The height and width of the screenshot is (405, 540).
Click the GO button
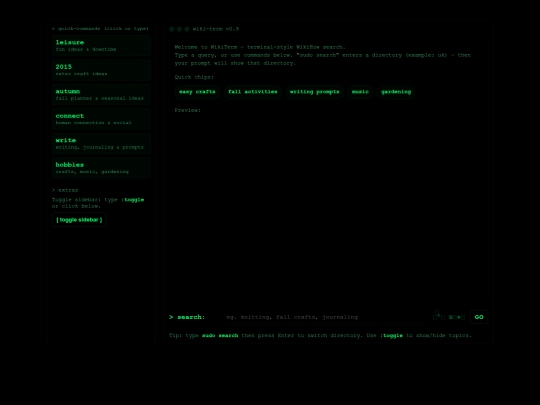(x=479, y=317)
